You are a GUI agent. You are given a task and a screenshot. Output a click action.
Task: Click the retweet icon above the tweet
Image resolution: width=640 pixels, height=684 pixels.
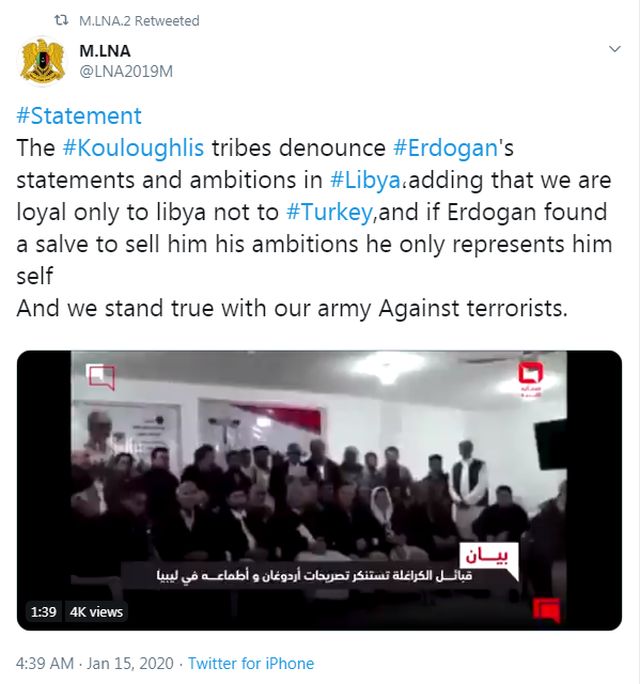(x=61, y=21)
